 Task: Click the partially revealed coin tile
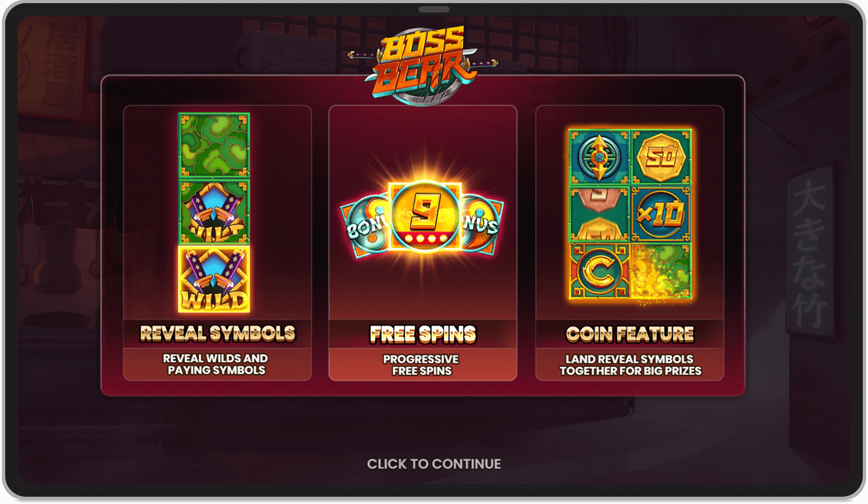599,213
